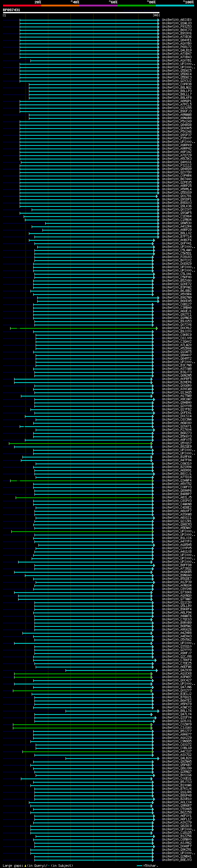The image size is (197, 868).
Task: Select the UniRef100_Q47JN6 label
Action: pyautogui.click(x=176, y=687)
